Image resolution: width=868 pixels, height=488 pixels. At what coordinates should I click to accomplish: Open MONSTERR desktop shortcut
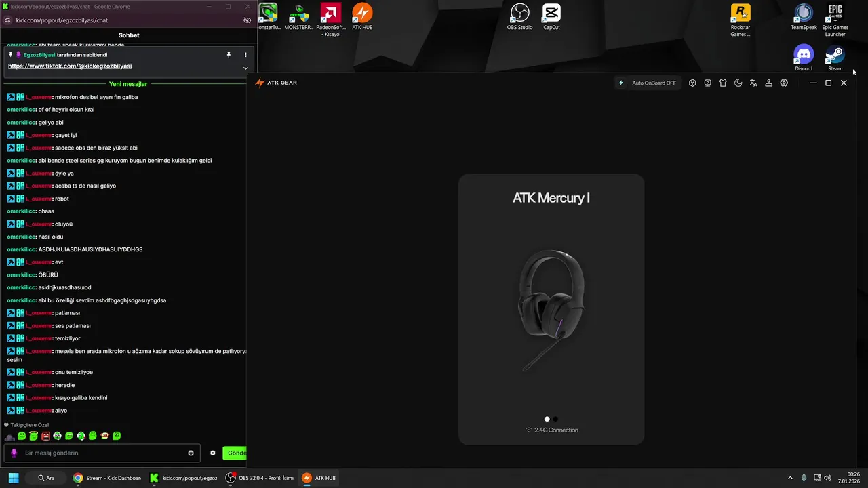pyautogui.click(x=298, y=17)
